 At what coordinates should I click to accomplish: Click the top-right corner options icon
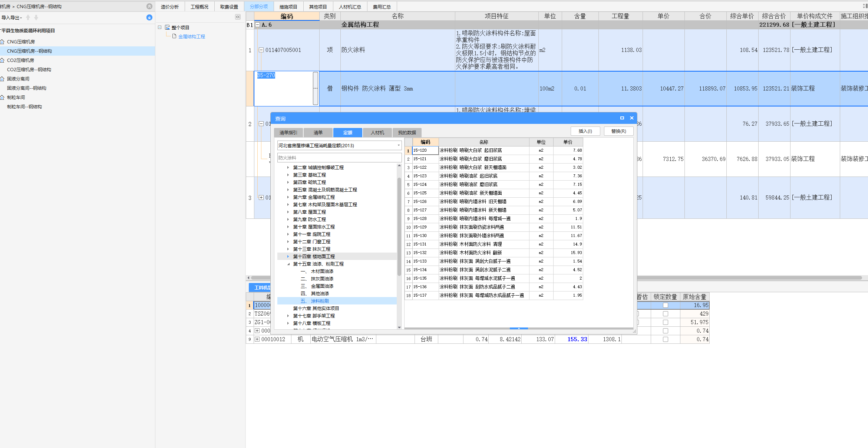coord(865,6)
